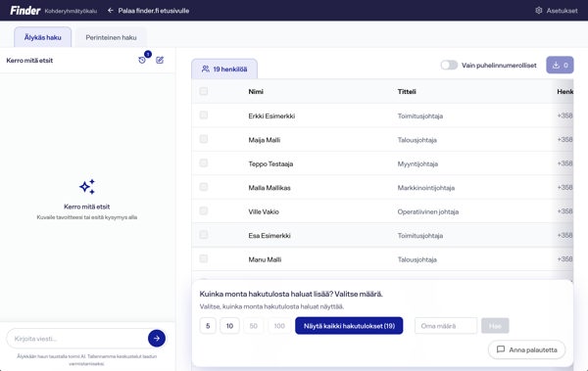Click Toimitusjohtaja in Esa Esimerkki row
Viewport: 588px width, 371px height.
click(420, 235)
